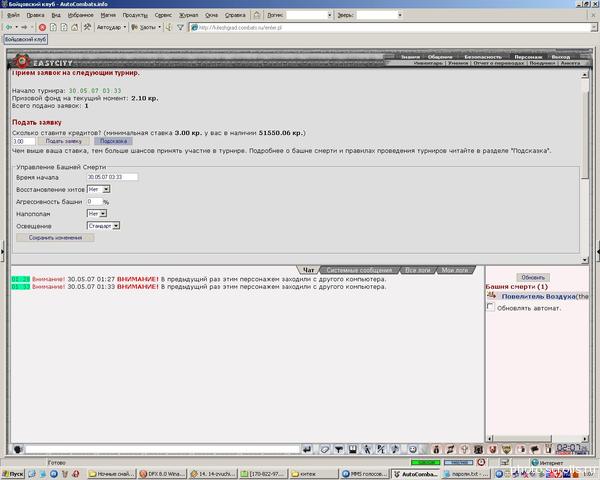This screenshot has height=480, width=600.
Task: Open the Файл menu
Action: 13,15
